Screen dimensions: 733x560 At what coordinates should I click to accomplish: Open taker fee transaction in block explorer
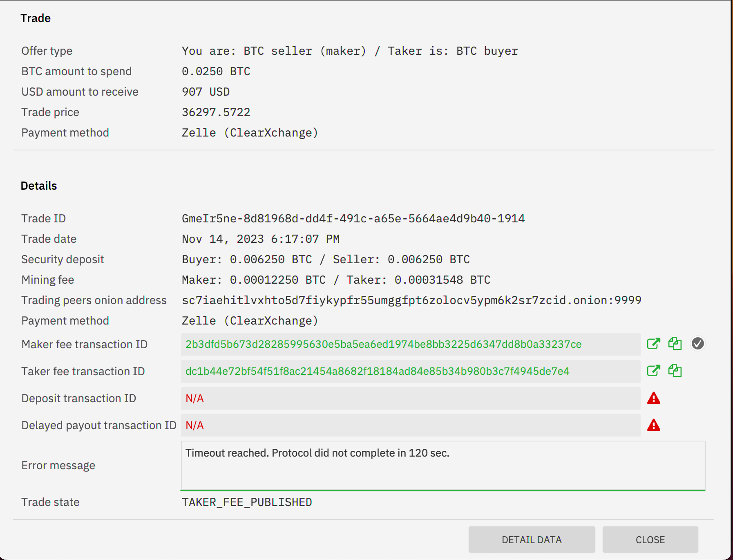pyautogui.click(x=654, y=371)
